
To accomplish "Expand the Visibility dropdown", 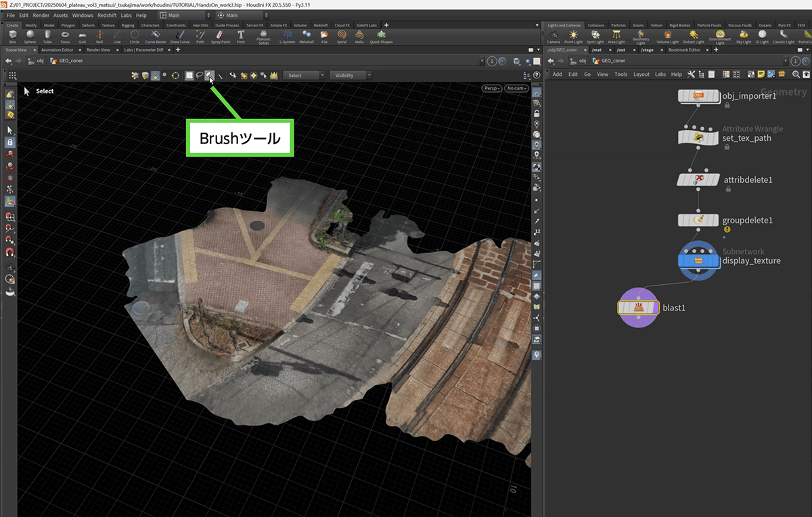I will [x=351, y=75].
